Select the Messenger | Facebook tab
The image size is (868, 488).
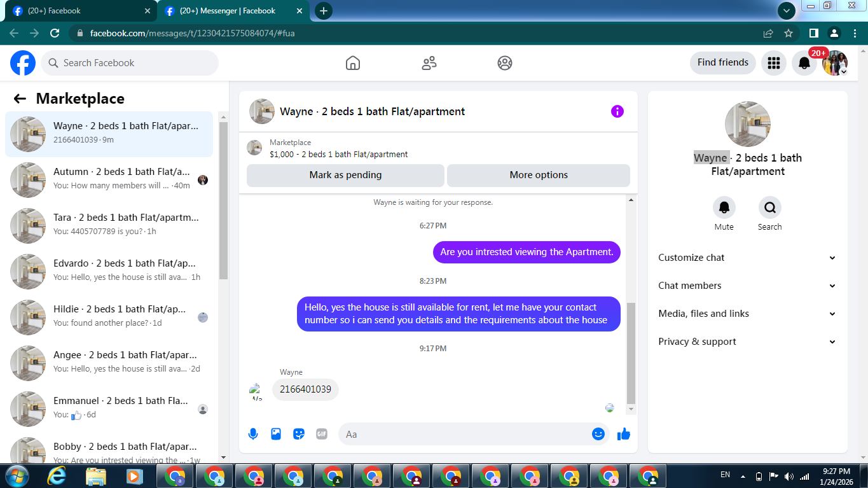point(233,11)
